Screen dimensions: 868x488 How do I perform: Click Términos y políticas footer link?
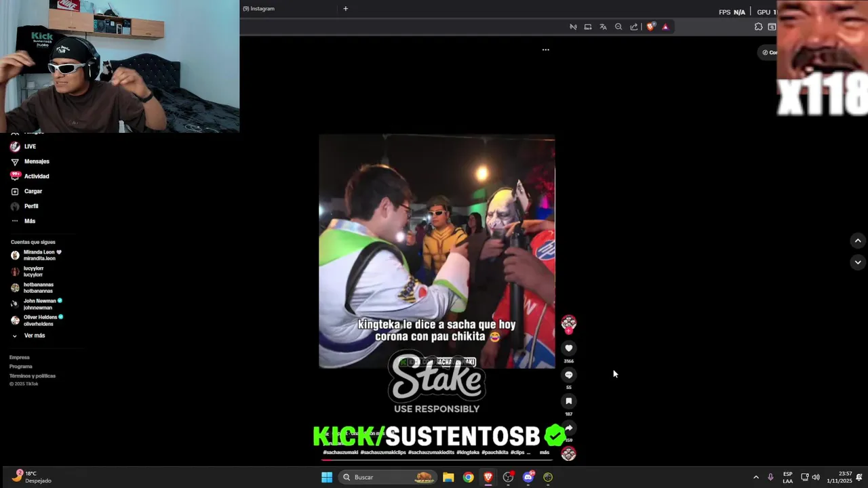(33, 376)
